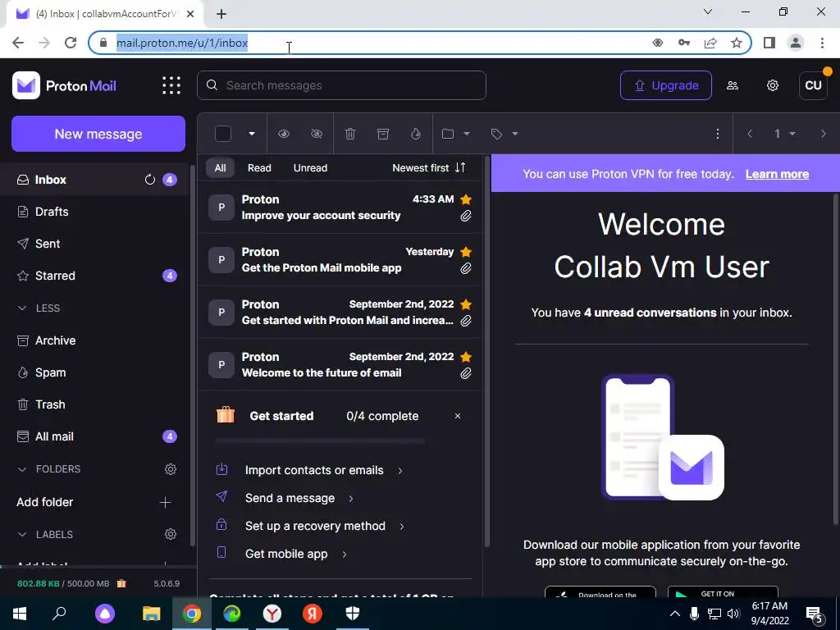
Task: Click the plus icon to add folder
Action: pyautogui.click(x=165, y=503)
